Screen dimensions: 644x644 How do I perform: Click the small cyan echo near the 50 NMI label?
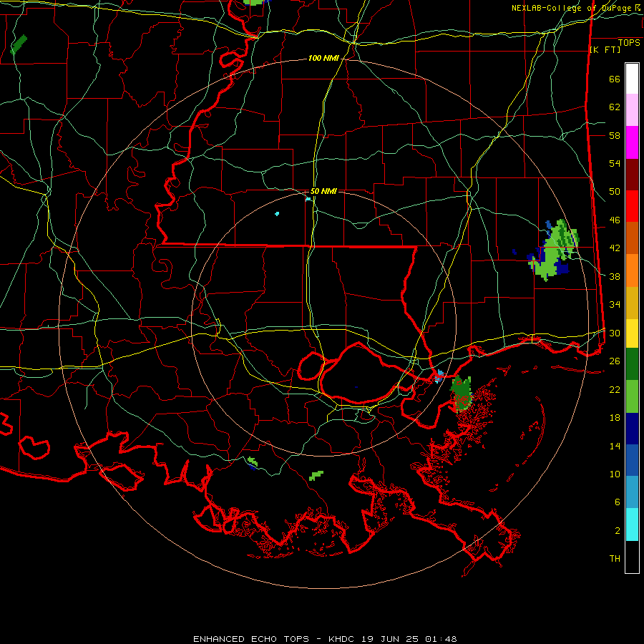pyautogui.click(x=308, y=199)
